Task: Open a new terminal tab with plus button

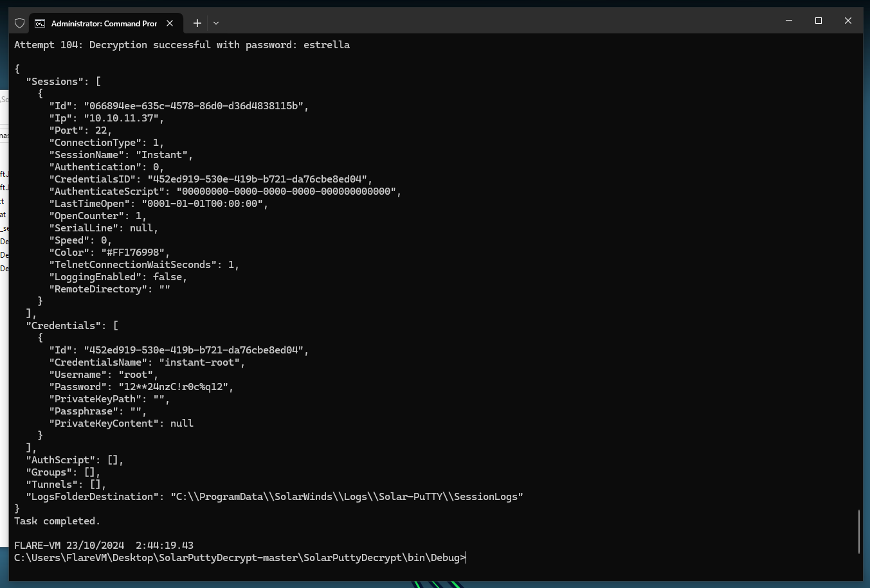Action: (x=197, y=23)
